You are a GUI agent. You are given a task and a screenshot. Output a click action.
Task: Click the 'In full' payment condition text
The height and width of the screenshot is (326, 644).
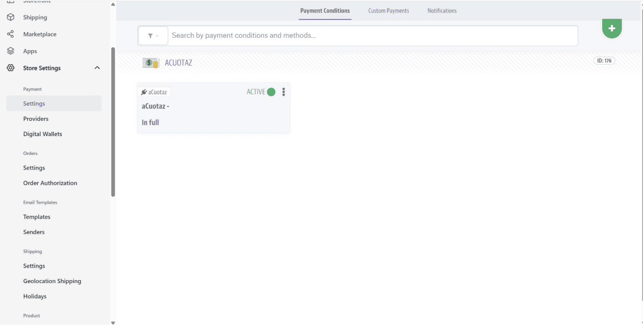point(151,122)
